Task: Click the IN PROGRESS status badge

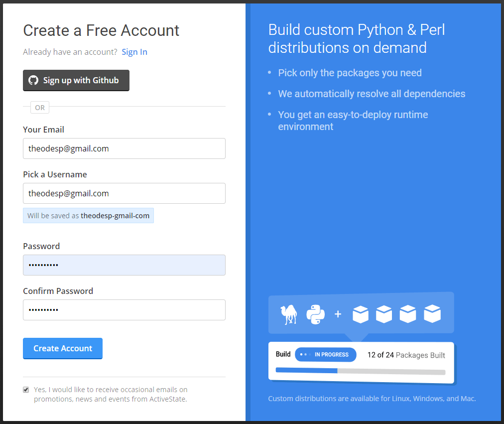Action: click(x=325, y=354)
